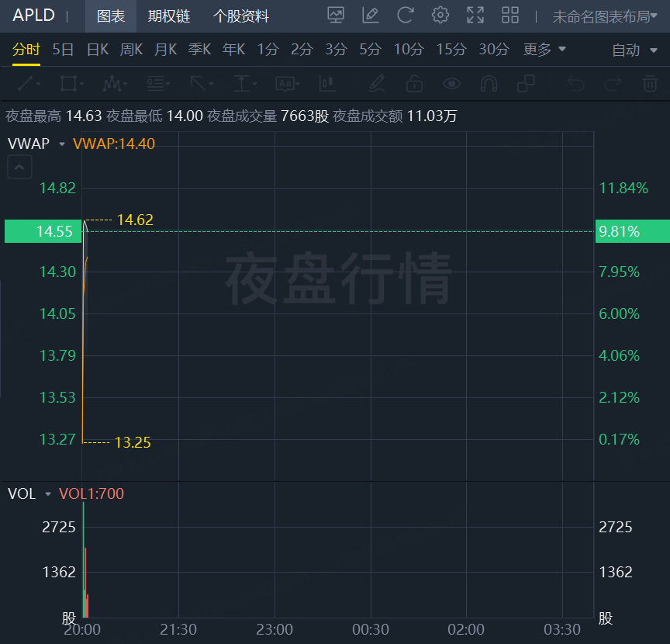Open the 个股资料 tab

click(241, 16)
